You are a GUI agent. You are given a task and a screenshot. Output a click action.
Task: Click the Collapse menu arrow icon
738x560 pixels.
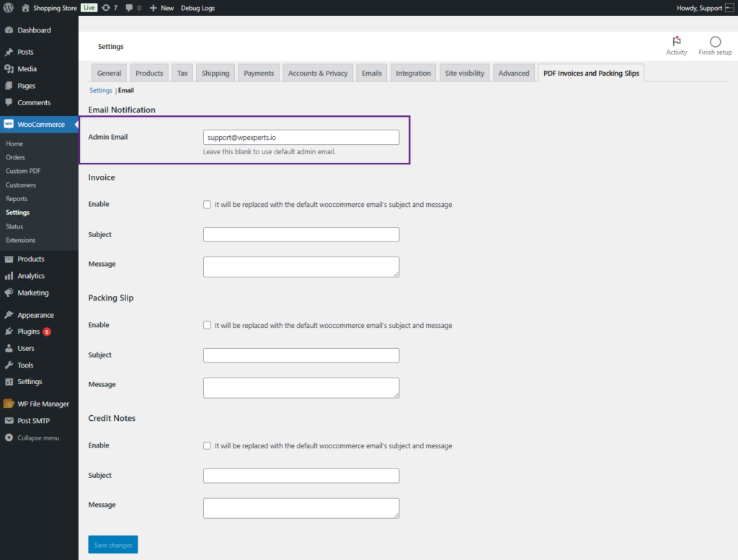coord(9,437)
